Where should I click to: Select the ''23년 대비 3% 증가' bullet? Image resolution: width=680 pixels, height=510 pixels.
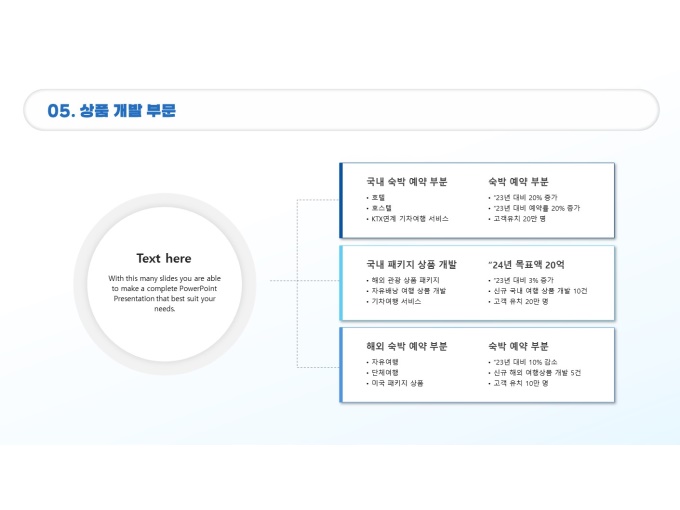523,280
